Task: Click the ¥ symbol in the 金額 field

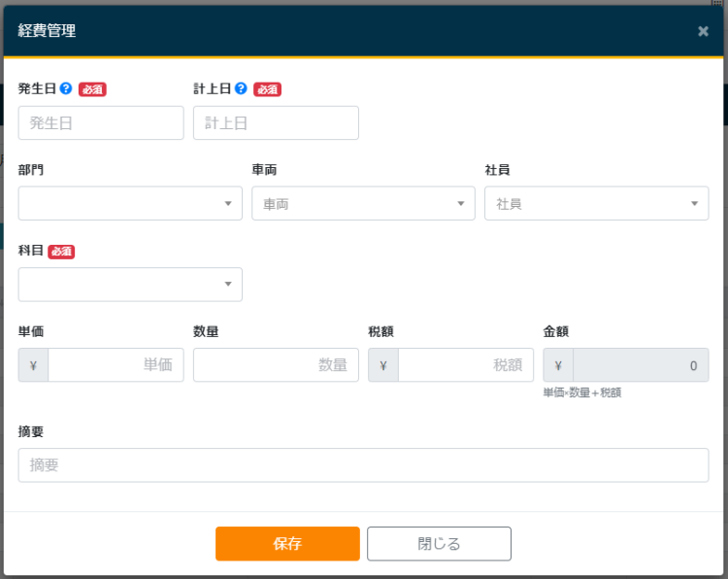Action: [558, 365]
